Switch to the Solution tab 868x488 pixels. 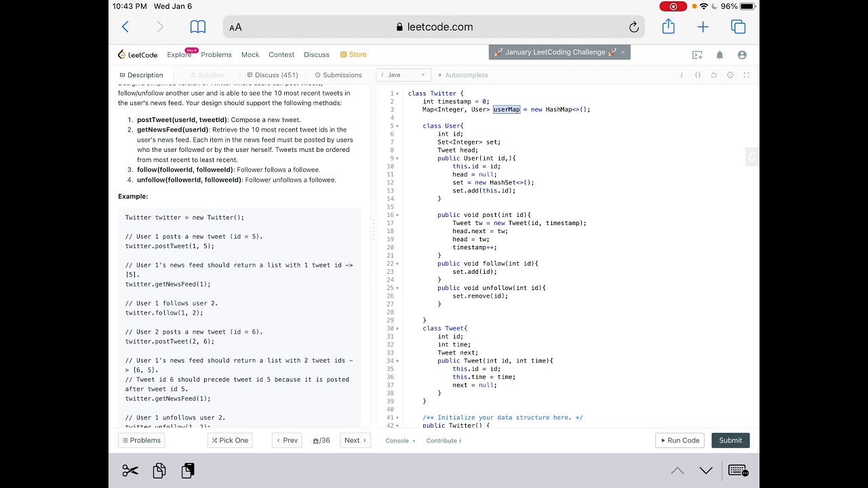click(207, 75)
